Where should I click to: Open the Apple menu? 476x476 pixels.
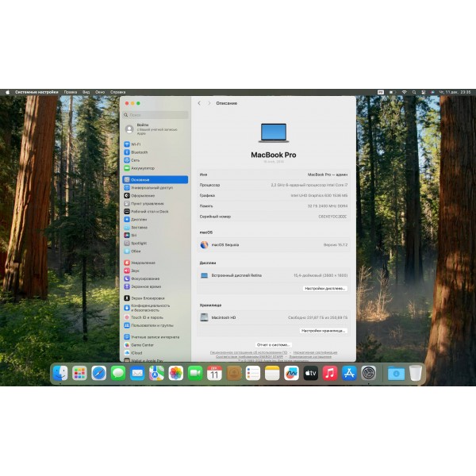[x=8, y=92]
